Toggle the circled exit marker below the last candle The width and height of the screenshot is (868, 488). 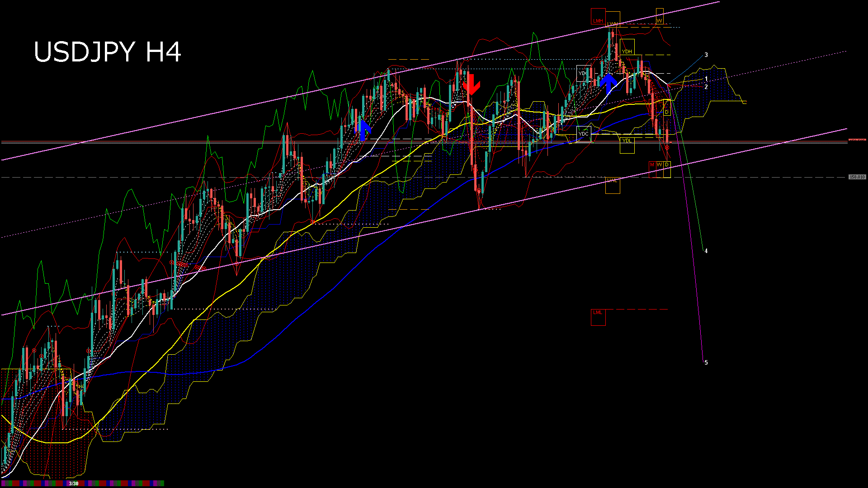pos(667,147)
